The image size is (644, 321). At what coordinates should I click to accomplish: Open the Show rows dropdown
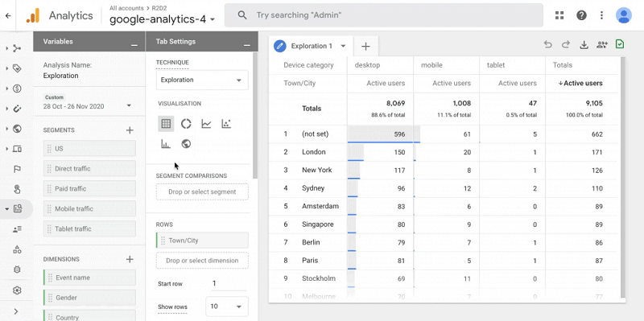(x=227, y=307)
